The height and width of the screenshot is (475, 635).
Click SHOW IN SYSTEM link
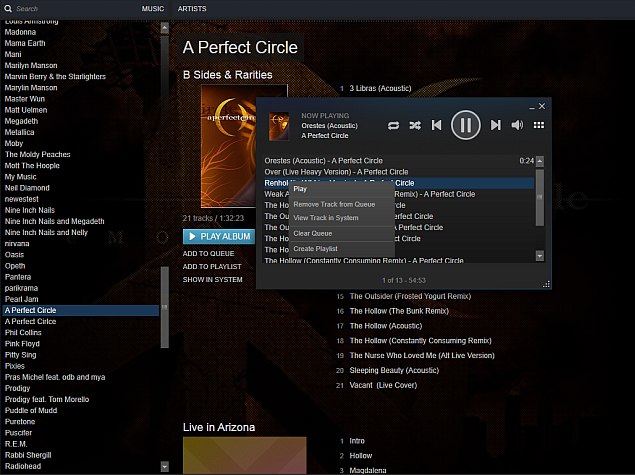point(213,280)
